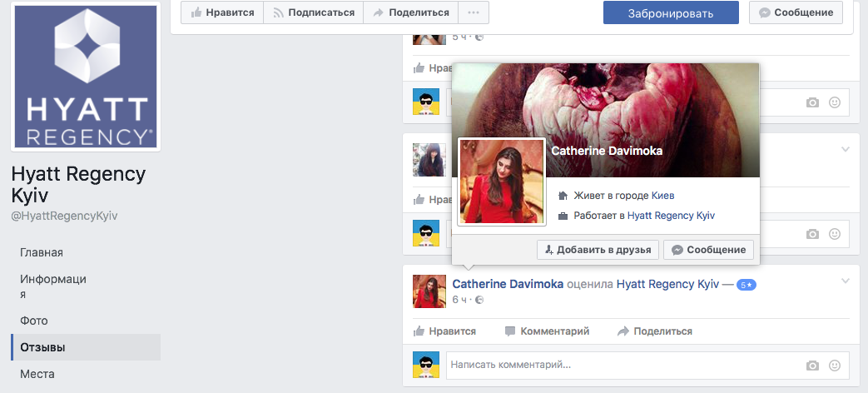
Task: Share Catherine Davimoka's review via Поделиться
Action: tap(654, 331)
